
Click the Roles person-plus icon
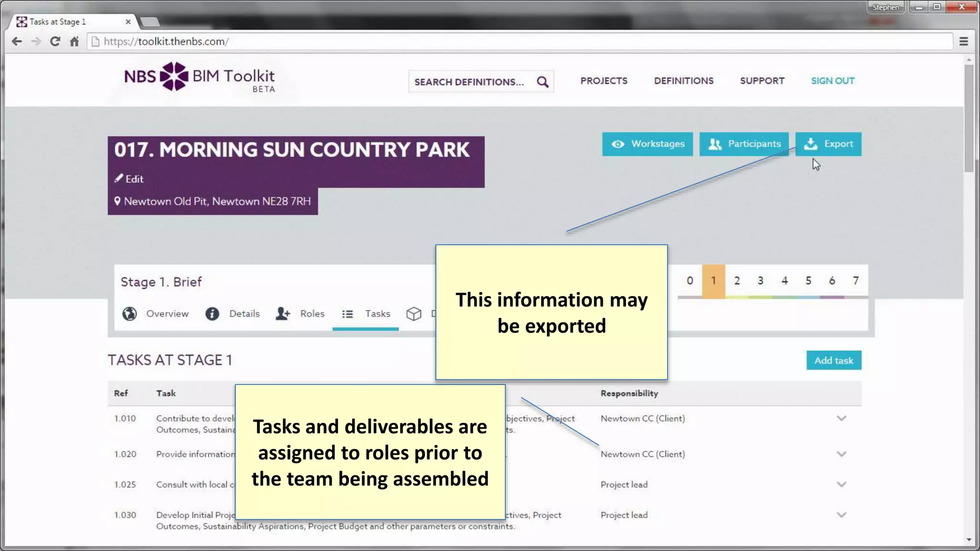(x=283, y=314)
